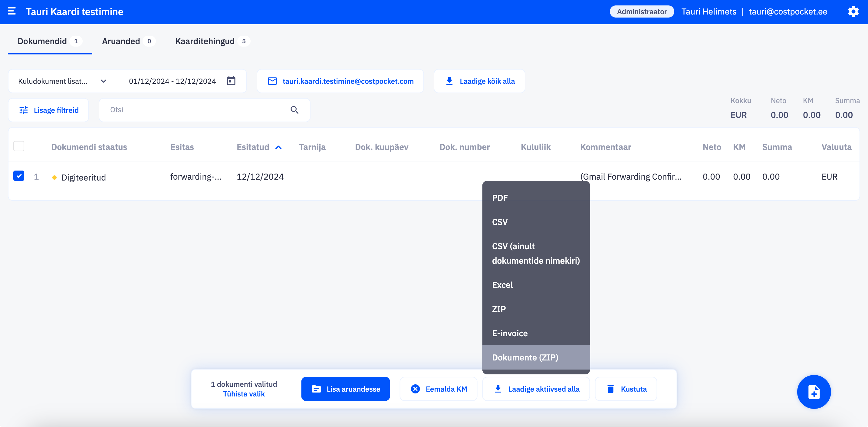Image resolution: width=868 pixels, height=427 pixels.
Task: Click Eemalda KM button
Action: (x=438, y=389)
